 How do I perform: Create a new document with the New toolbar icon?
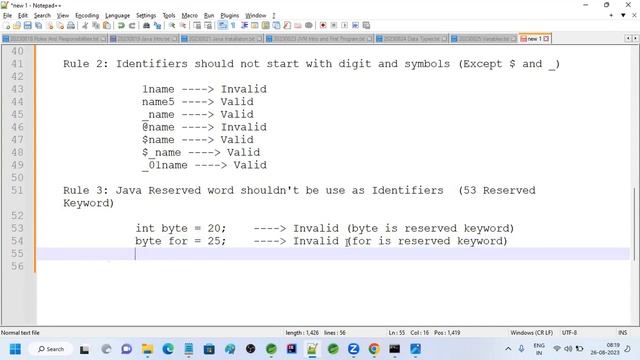coord(7,25)
